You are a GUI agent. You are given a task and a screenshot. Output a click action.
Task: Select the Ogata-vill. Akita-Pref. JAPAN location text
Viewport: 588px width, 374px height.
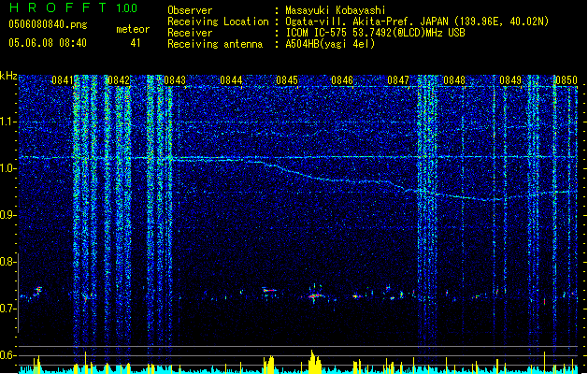point(417,22)
